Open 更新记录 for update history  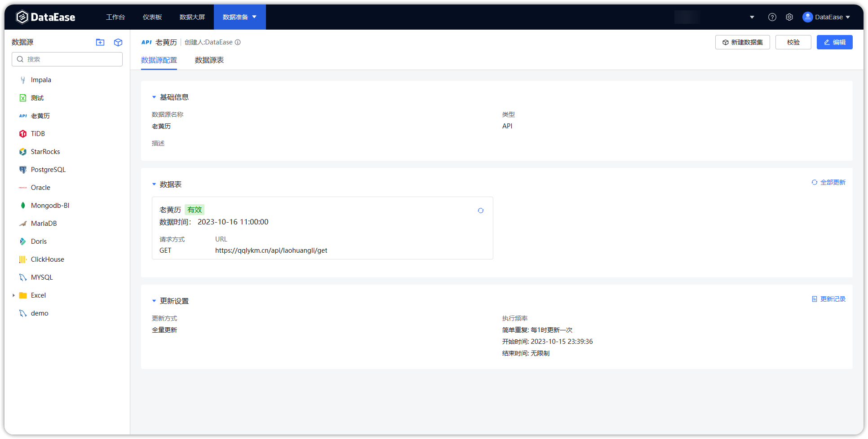point(828,299)
